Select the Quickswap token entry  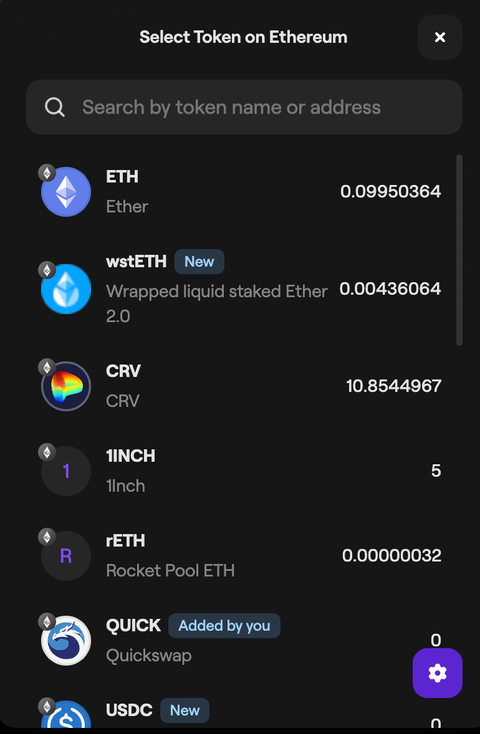click(241, 640)
